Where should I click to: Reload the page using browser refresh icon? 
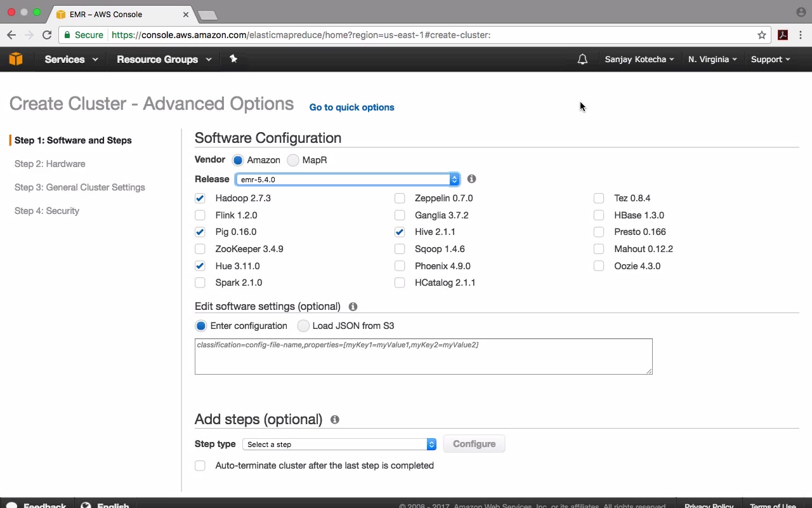pyautogui.click(x=47, y=35)
